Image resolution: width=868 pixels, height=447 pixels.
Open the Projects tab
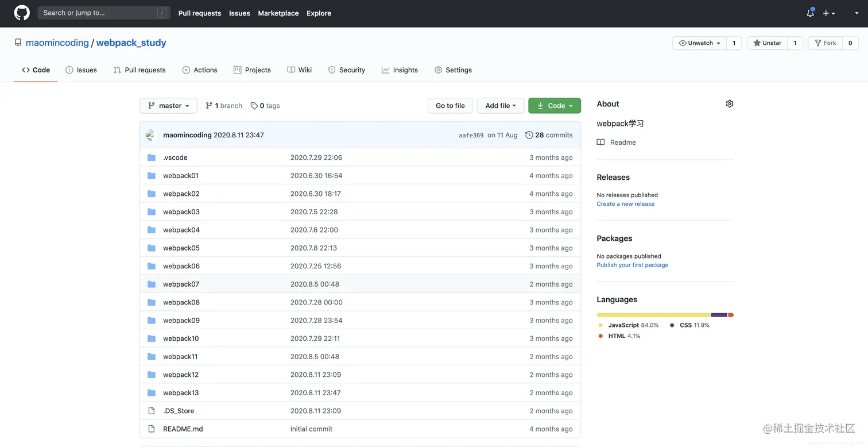tap(252, 70)
